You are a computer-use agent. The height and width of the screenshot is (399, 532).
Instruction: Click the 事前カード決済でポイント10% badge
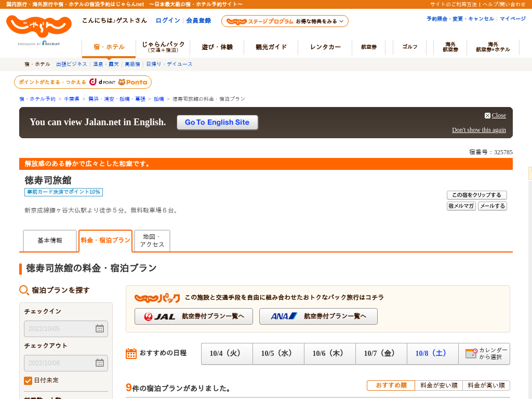click(63, 192)
